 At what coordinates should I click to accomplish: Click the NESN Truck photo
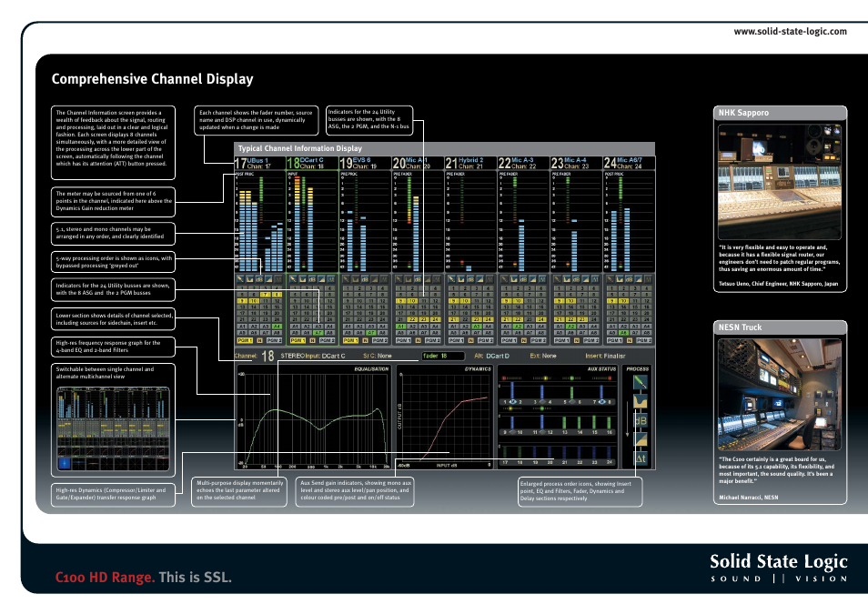point(780,395)
